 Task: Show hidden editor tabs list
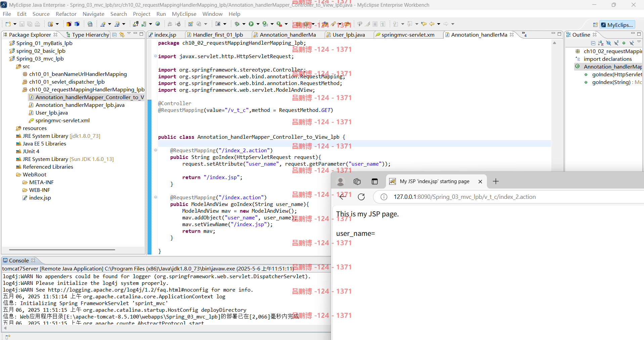click(524, 34)
